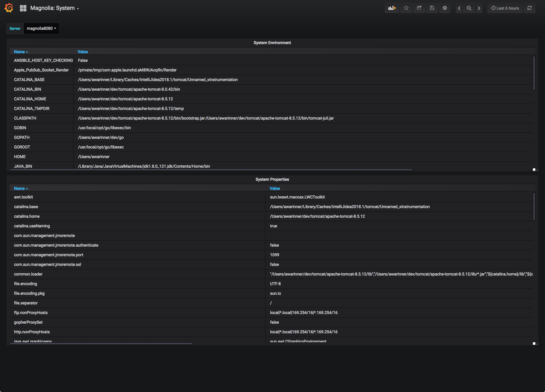The width and height of the screenshot is (545, 392).
Task: Shift time range backward
Action: [x=459, y=8]
